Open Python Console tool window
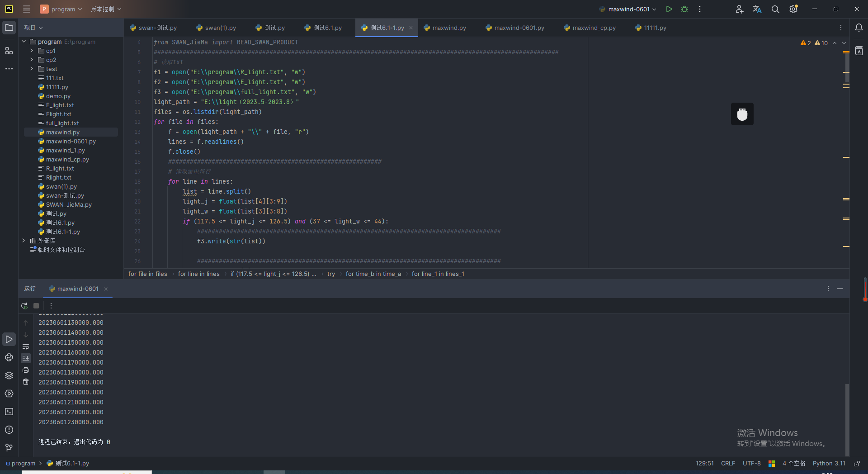868x474 pixels. [x=9, y=357]
